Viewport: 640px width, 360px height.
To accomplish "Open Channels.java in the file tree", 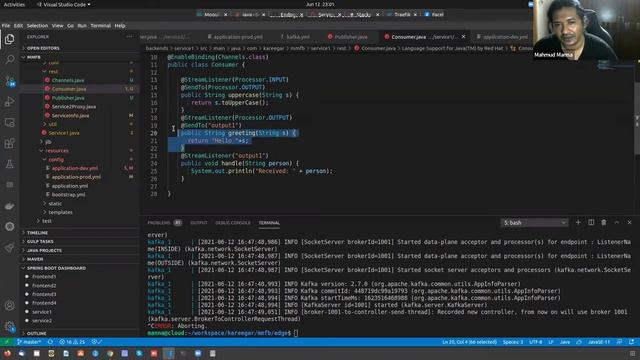I will (x=68, y=80).
